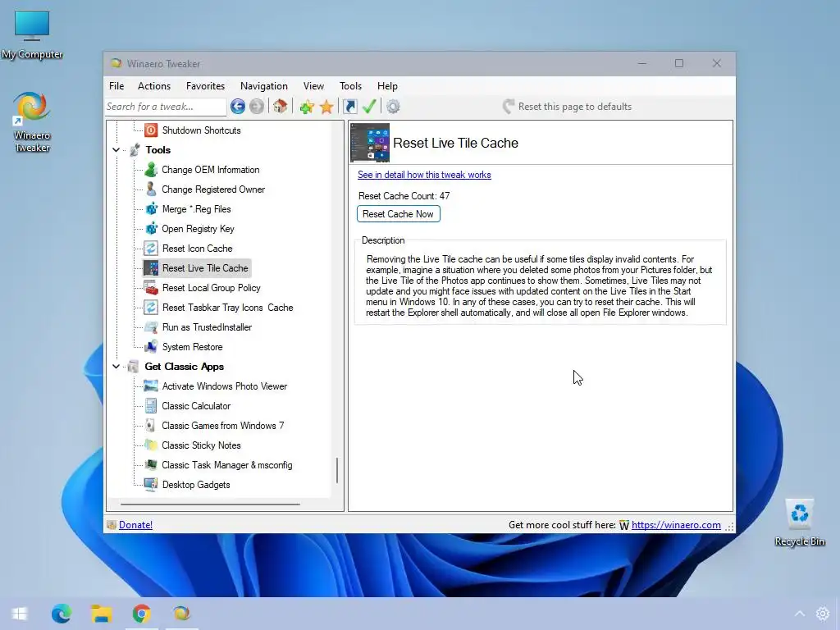
Task: Open 'See in detail how this tweak works' link
Action: [x=424, y=175]
